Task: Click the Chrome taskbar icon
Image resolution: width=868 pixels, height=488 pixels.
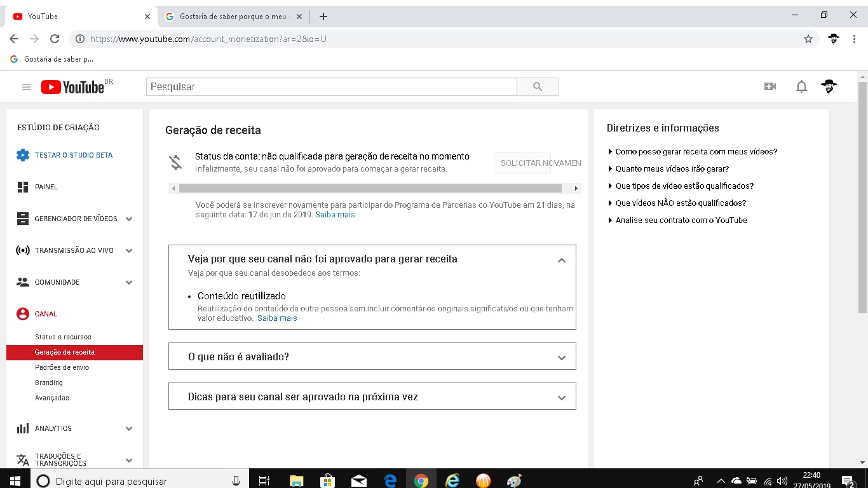Action: (x=421, y=481)
